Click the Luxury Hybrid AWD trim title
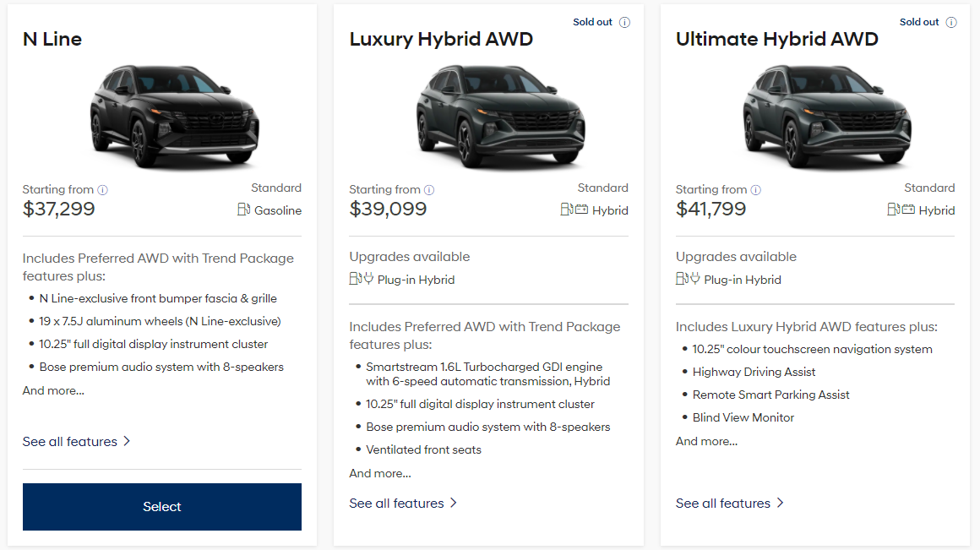This screenshot has height=550, width=980. (x=441, y=39)
